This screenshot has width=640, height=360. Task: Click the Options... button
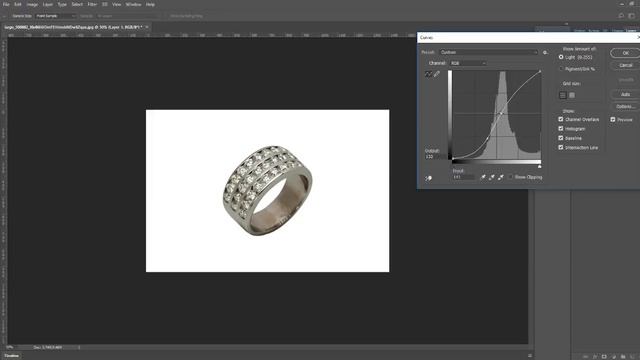point(625,107)
